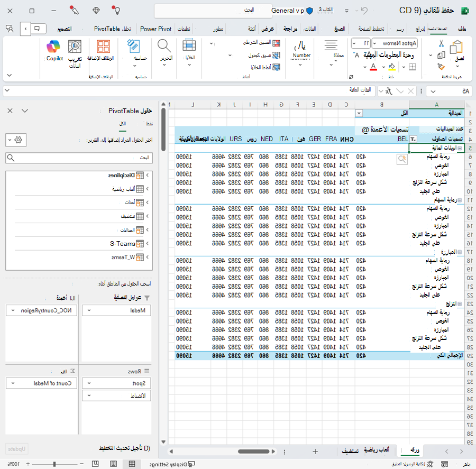Expand the W_Teams table in field list
This screenshot has height=469, width=476.
[147, 257]
